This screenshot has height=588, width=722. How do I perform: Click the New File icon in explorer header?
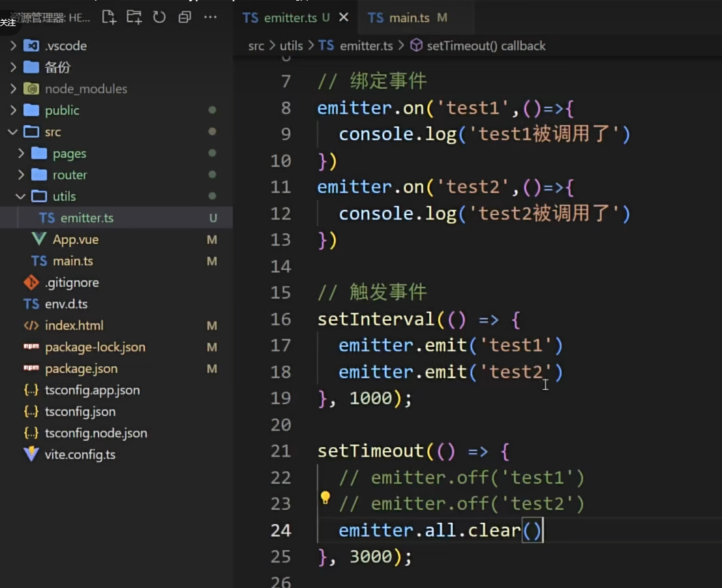point(109,18)
